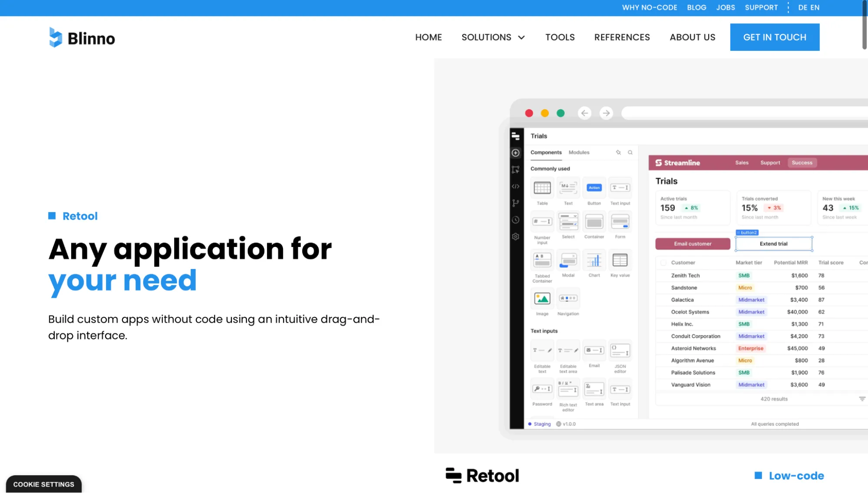Select the Container component icon
Viewport: 868px width, 493px height.
594,222
